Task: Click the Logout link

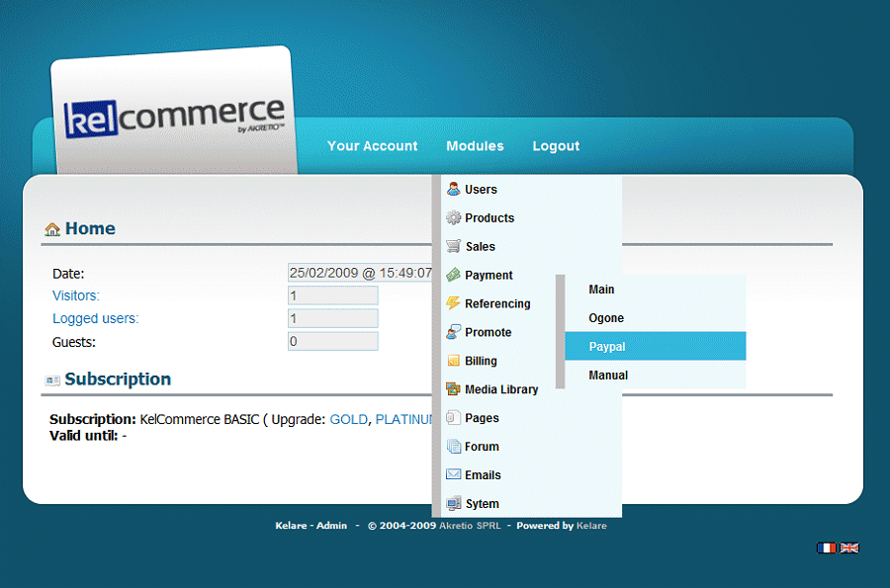Action: (556, 146)
